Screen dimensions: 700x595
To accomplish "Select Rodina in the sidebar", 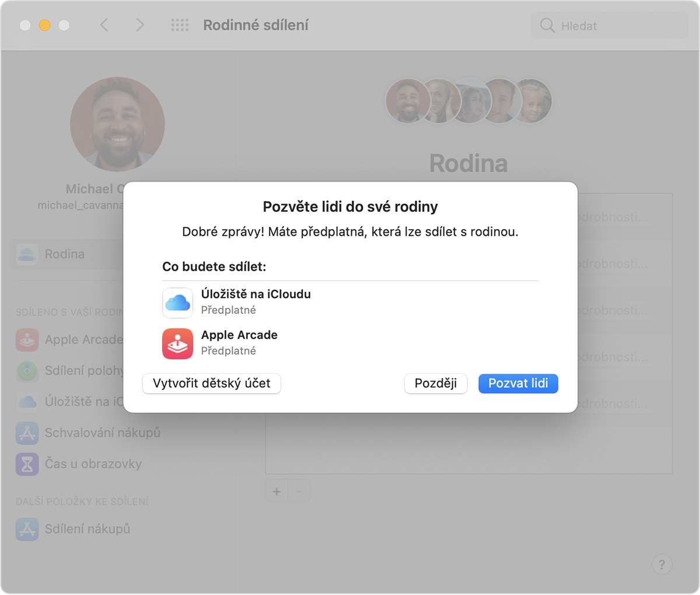I will click(64, 254).
